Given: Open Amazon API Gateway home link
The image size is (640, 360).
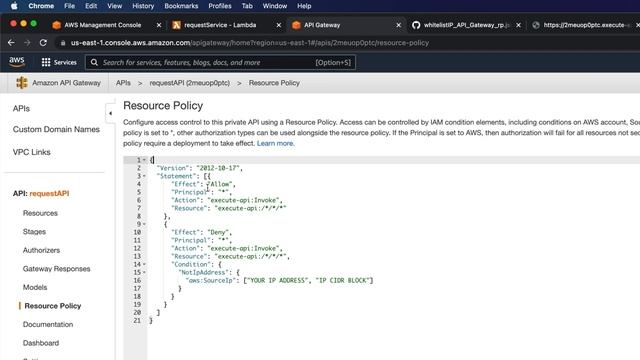Looking at the screenshot, I should point(66,83).
